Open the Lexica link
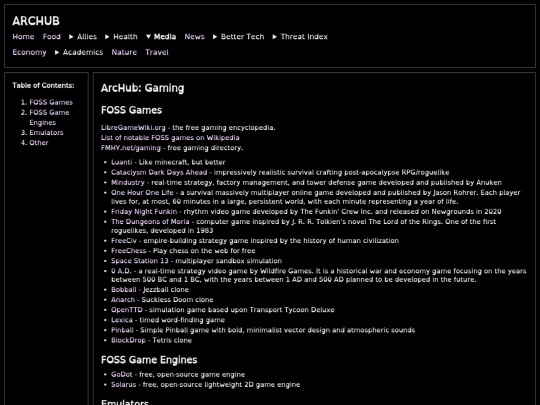This screenshot has width=540, height=405. [122, 320]
